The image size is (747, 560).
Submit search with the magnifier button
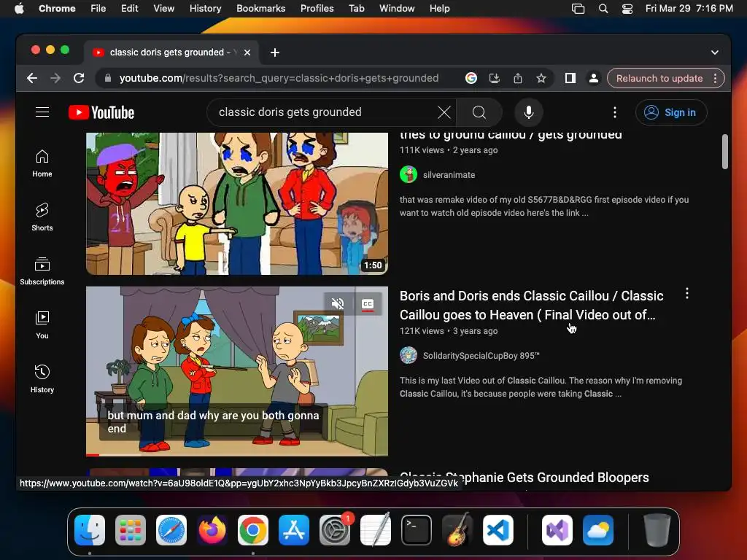(x=479, y=112)
